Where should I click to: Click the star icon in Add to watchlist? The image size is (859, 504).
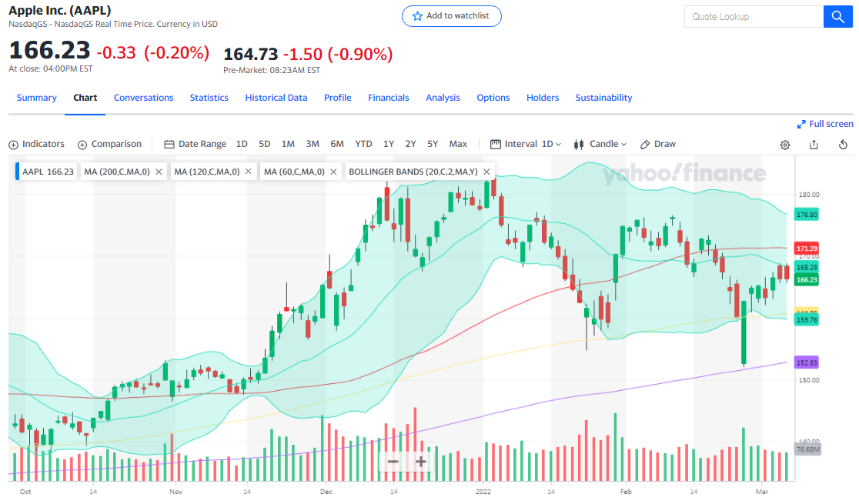tap(417, 16)
